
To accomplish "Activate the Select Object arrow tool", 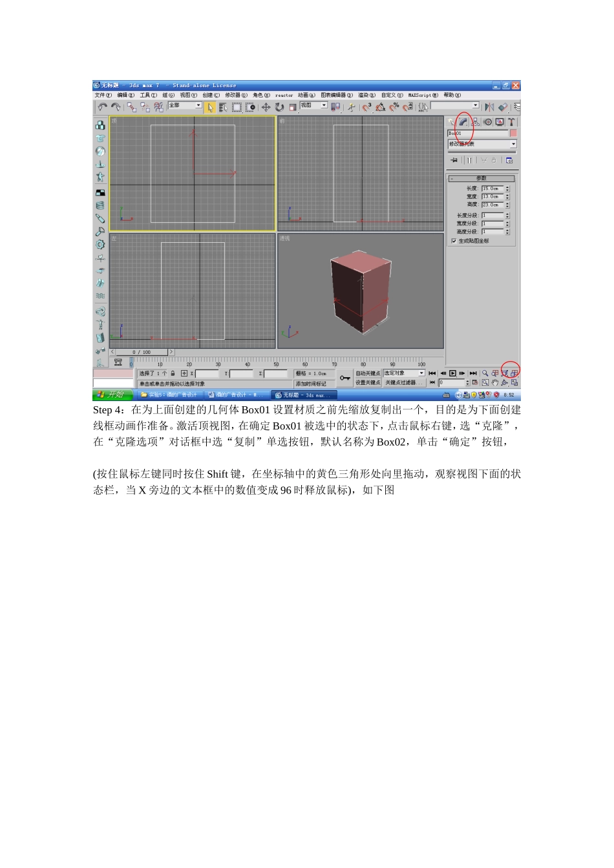I will (210, 107).
